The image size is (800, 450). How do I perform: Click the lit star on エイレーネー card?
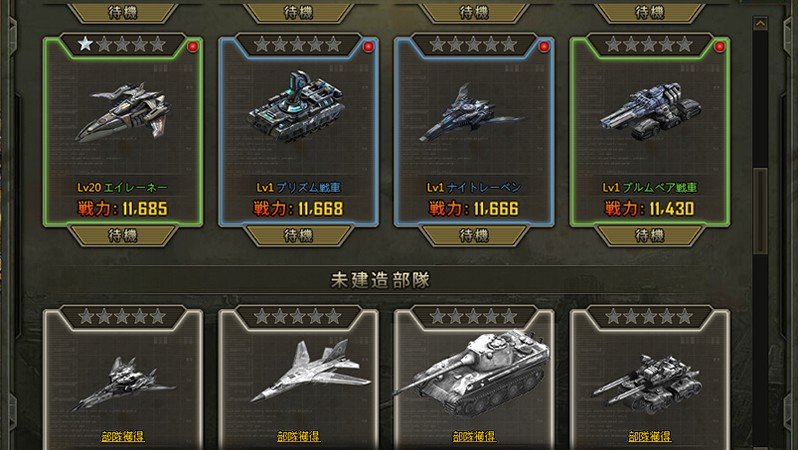[85, 44]
